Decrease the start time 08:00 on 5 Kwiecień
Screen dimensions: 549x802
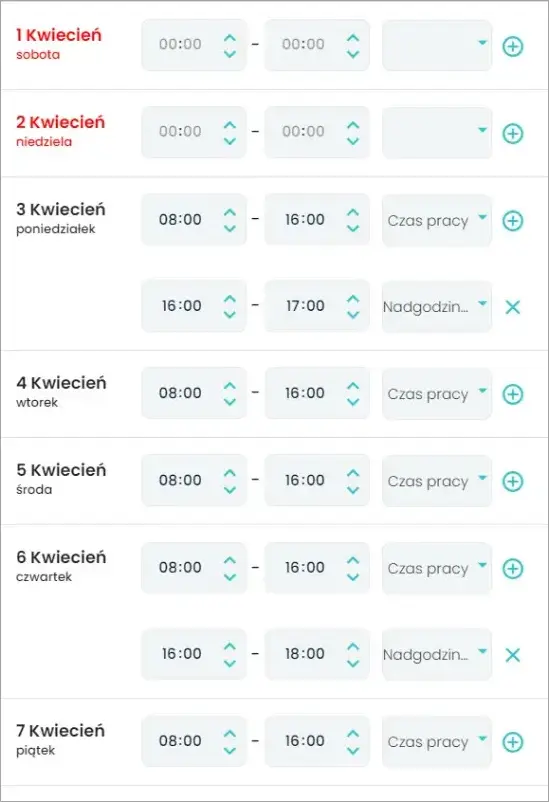tap(230, 489)
